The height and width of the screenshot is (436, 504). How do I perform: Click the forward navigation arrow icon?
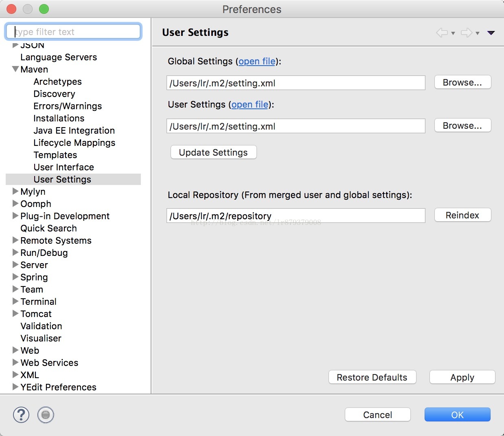coord(466,33)
